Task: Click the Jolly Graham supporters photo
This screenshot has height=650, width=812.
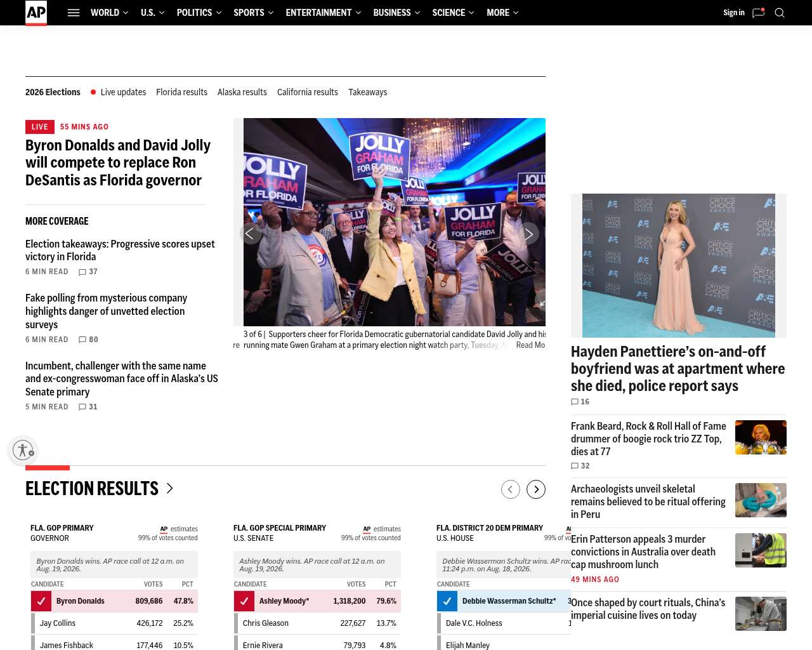Action: (x=395, y=222)
